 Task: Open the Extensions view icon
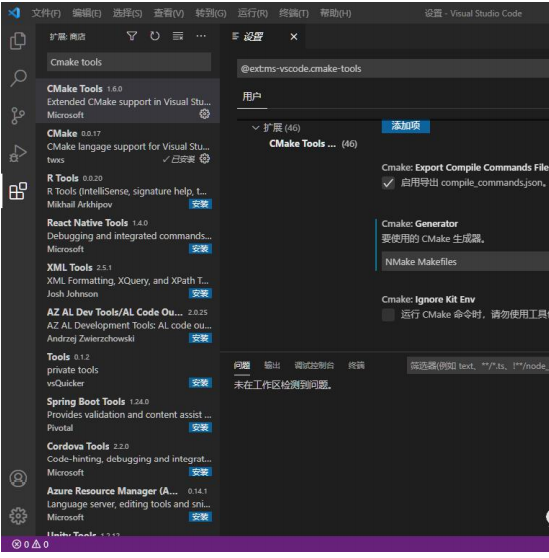tap(18, 191)
